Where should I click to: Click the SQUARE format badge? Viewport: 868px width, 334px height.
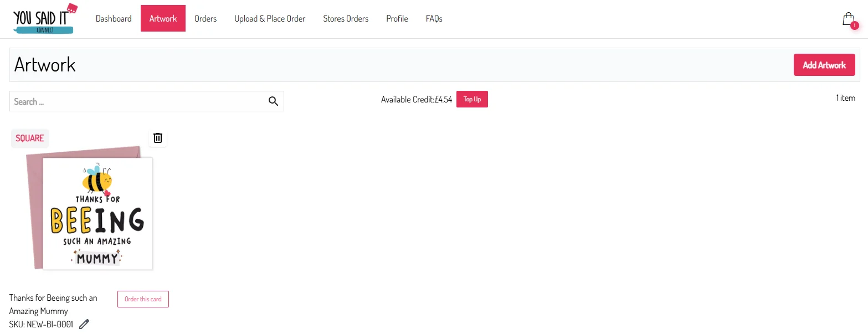(x=30, y=138)
